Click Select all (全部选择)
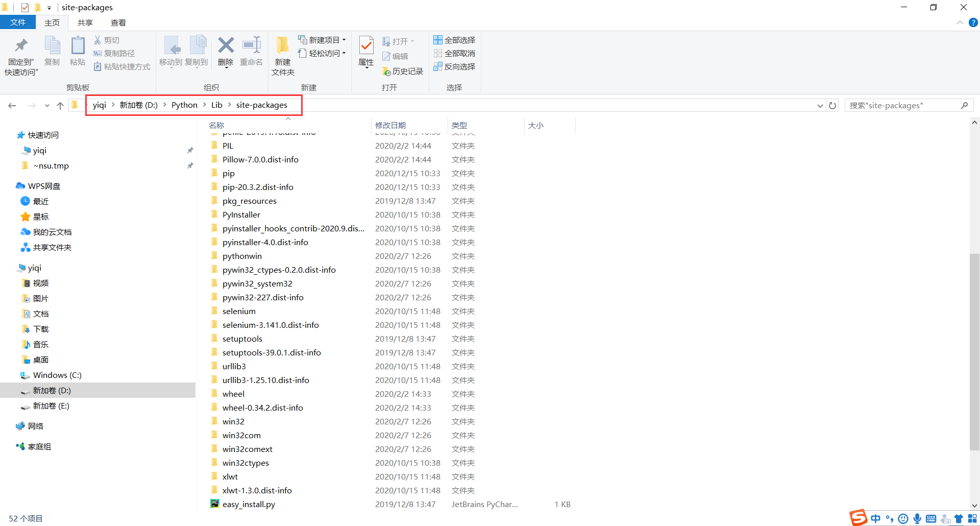The image size is (980, 526). [454, 40]
